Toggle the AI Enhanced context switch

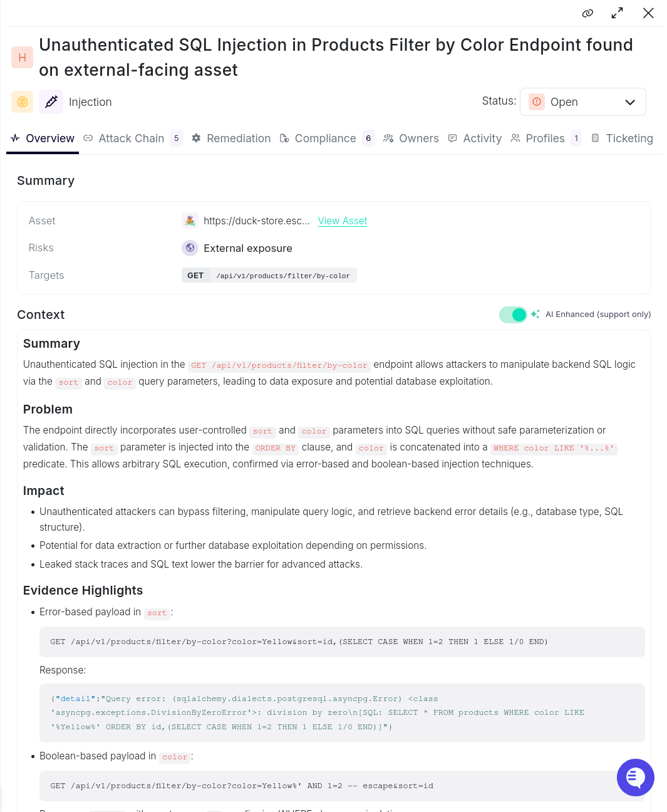(513, 315)
